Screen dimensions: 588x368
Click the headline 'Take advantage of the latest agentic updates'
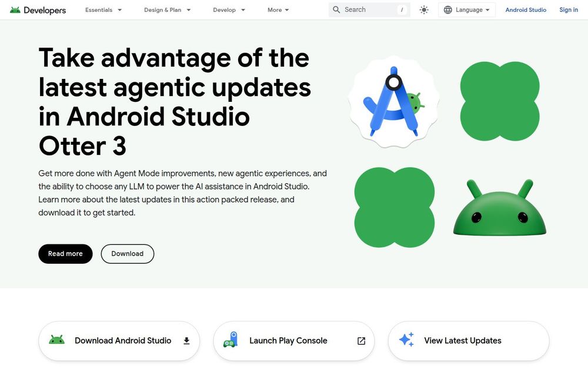175,101
